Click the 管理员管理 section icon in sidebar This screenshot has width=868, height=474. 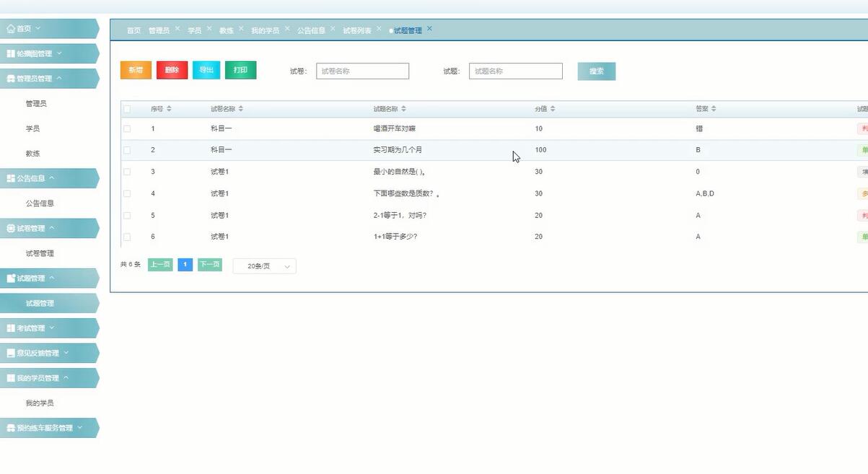pyautogui.click(x=11, y=79)
